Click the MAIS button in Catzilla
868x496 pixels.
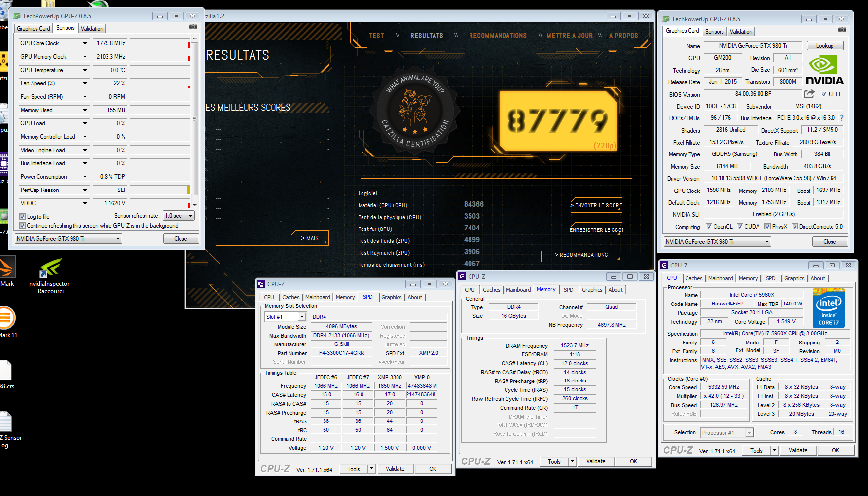(310, 238)
